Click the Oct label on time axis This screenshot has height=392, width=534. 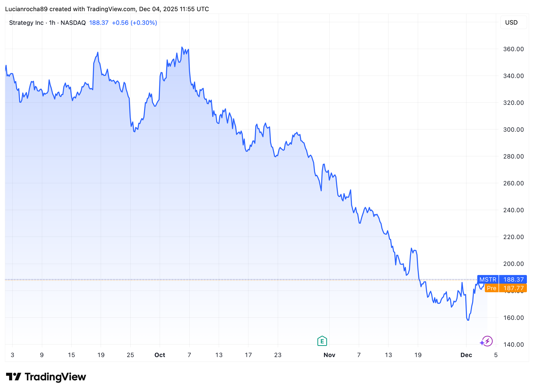coord(160,355)
